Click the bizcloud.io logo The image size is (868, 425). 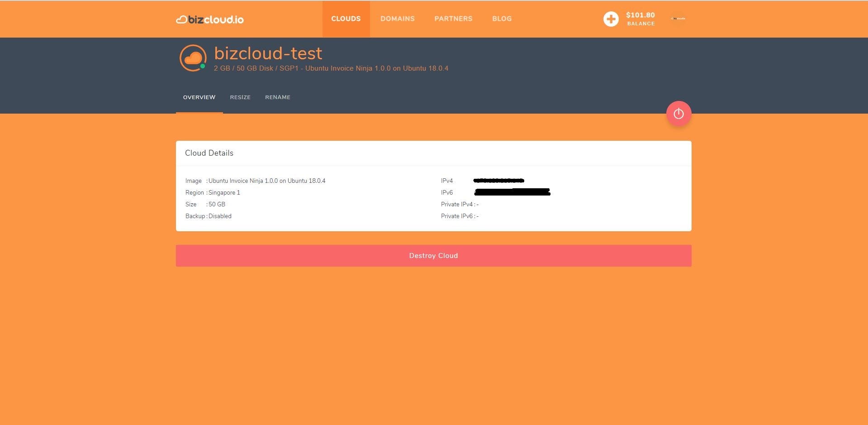point(210,19)
